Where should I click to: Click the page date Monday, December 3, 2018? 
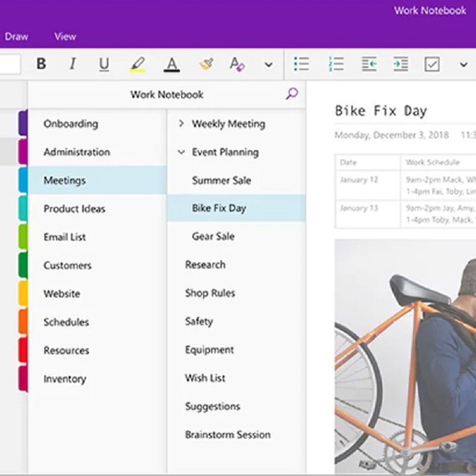point(391,135)
